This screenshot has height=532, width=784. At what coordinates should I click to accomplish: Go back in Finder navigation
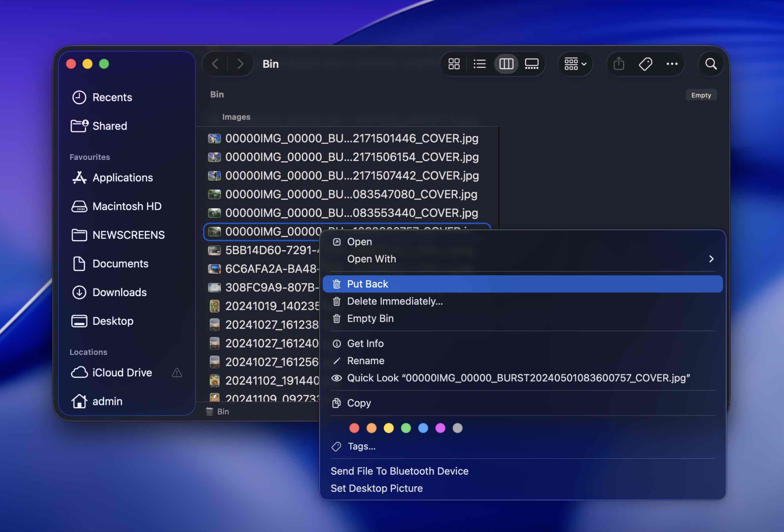[215, 64]
